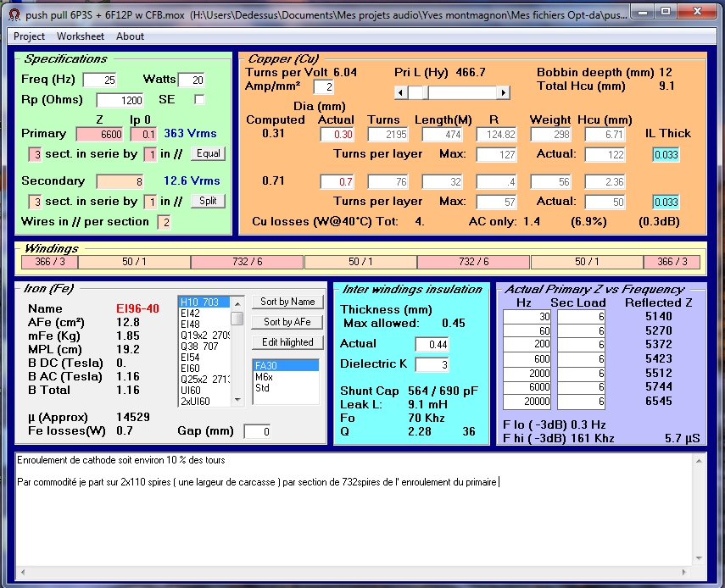Viewport: 725px width, 588px height.
Task: Click first 366 / 3 winding segment
Action: tap(50, 262)
